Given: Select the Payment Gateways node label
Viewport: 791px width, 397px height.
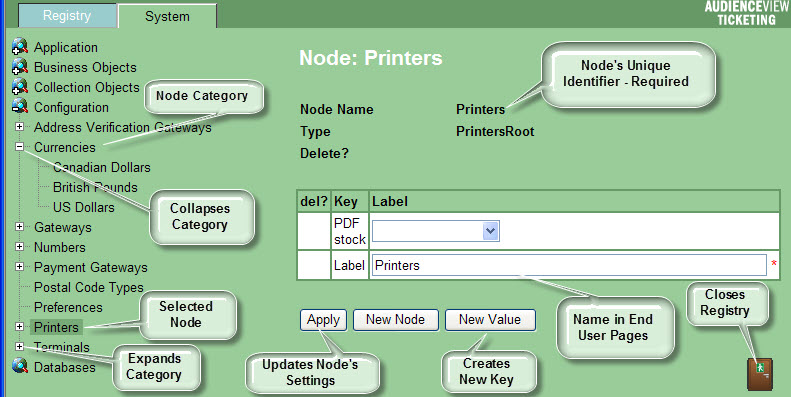Looking at the screenshot, I should coord(91,267).
